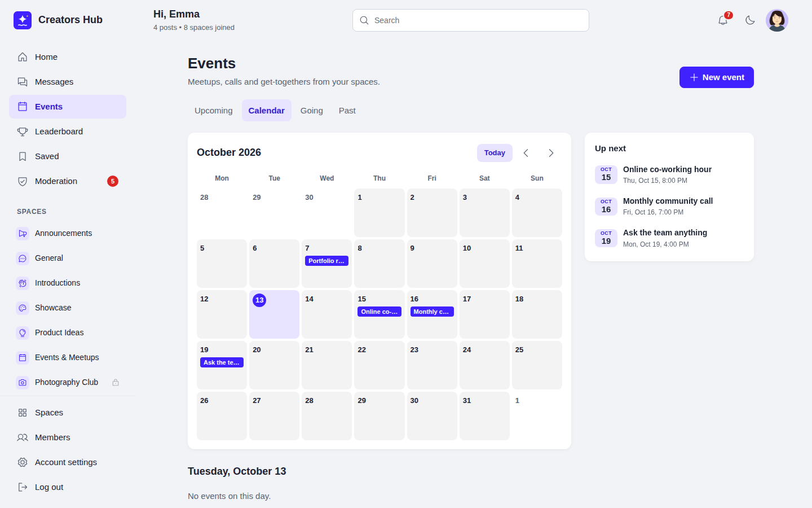Open Online co-working event chip on October 15
Viewport: 812px width, 508px height.
tap(379, 312)
